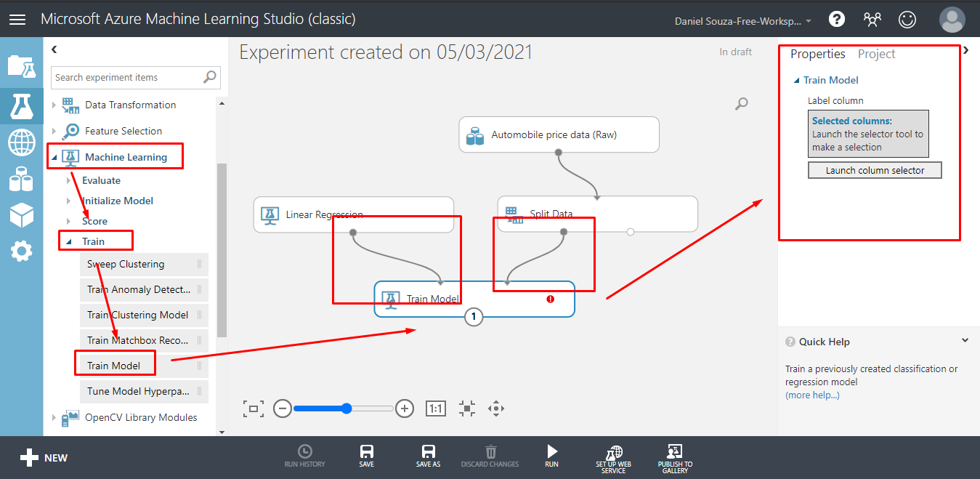Select the Split Data module on canvas
Viewport: 980px width, 479px height.
(x=597, y=214)
